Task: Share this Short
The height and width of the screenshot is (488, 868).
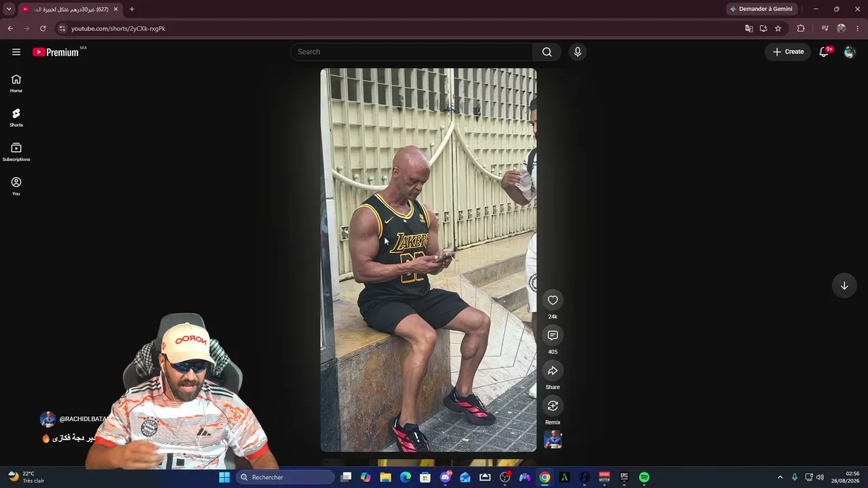Action: pyautogui.click(x=553, y=371)
